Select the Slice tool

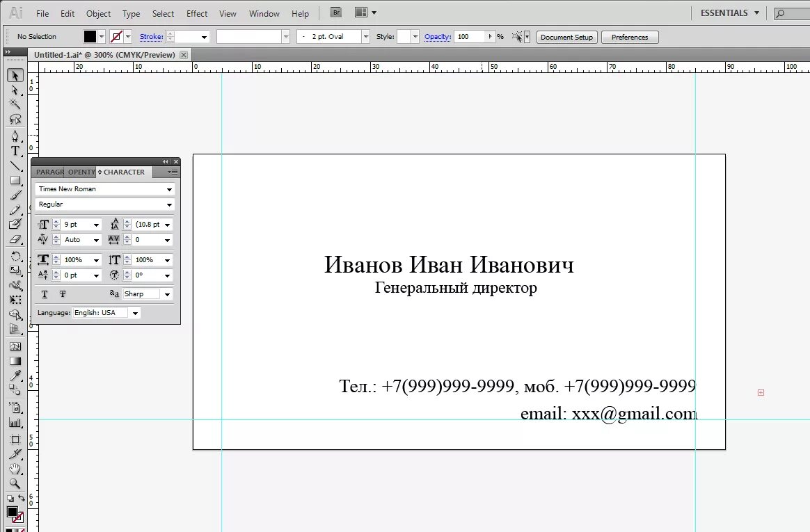tap(15, 454)
